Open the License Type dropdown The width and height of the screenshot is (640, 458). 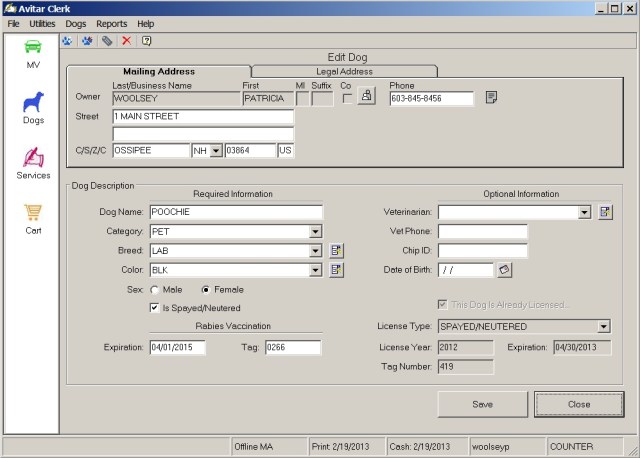click(603, 327)
